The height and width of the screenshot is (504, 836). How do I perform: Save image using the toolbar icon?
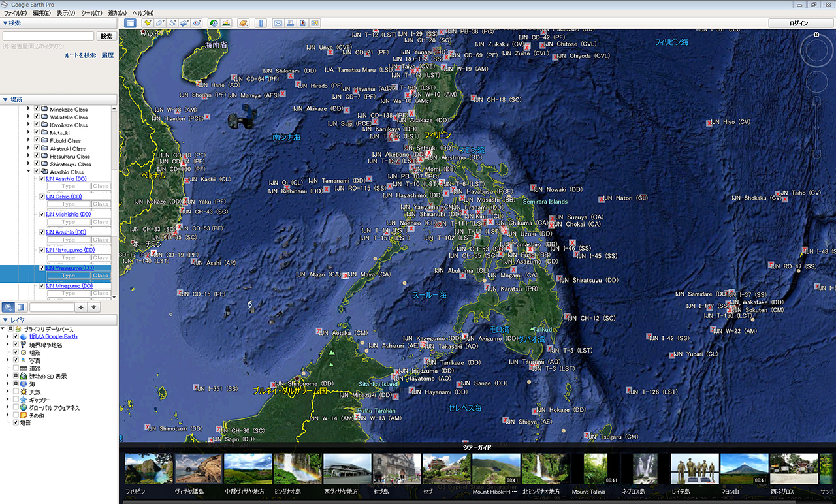[303, 23]
